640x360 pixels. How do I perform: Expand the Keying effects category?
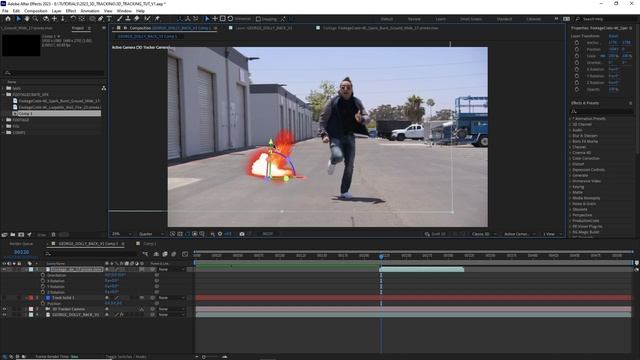570,187
